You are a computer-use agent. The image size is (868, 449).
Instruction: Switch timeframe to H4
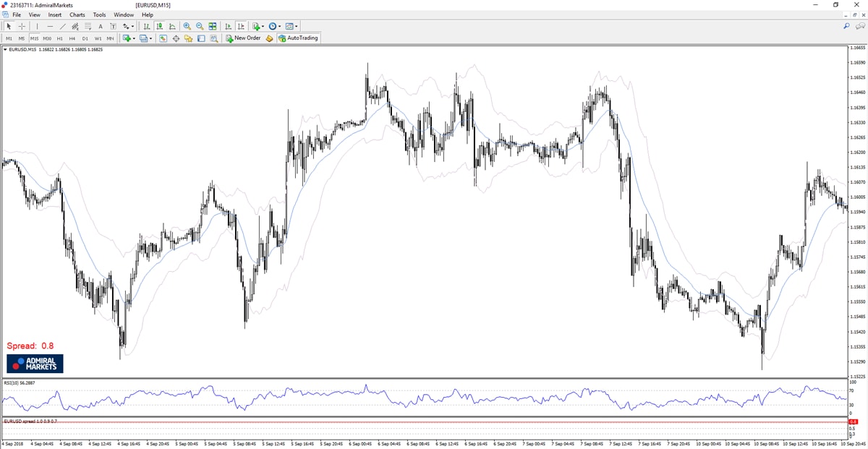pos(72,38)
